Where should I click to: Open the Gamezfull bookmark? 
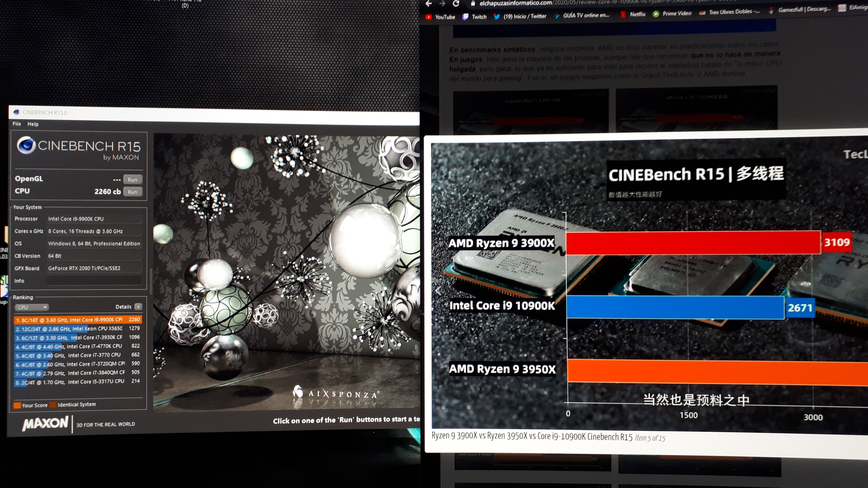click(x=800, y=10)
